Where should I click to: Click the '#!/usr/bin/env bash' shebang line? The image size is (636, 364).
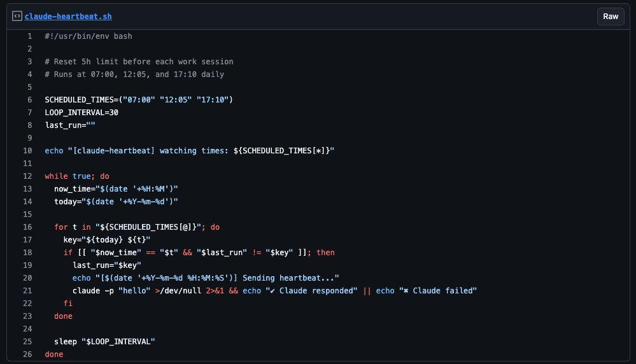point(88,36)
